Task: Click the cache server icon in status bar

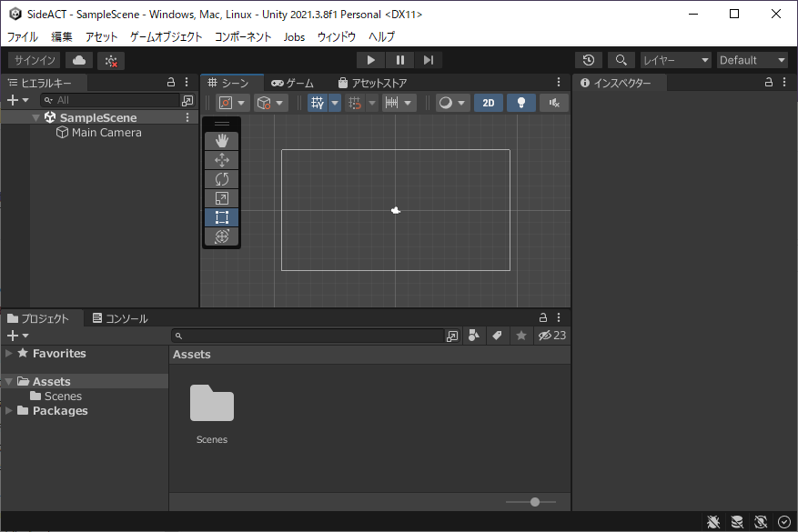Action: (737, 521)
